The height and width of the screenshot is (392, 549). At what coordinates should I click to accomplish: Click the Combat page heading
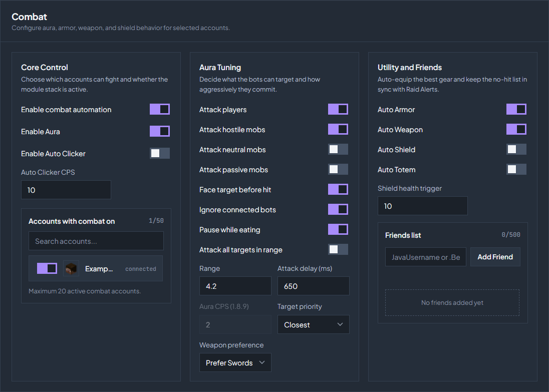coord(30,17)
